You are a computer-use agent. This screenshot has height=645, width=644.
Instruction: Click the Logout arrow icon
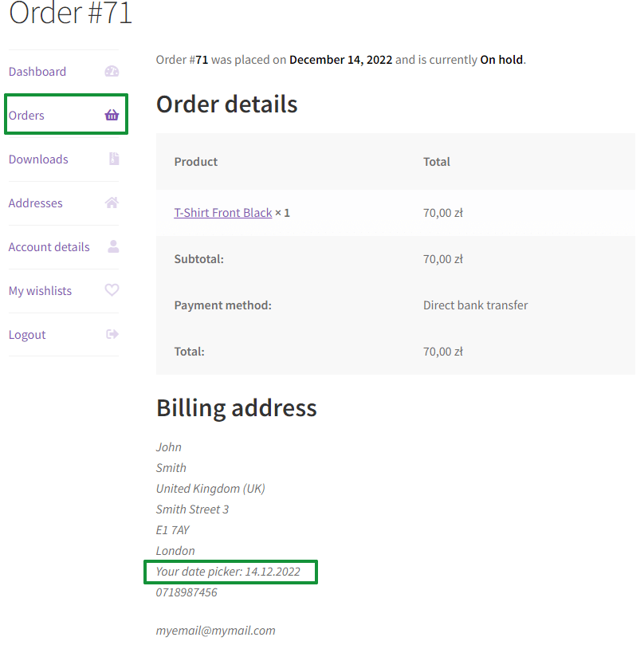coord(112,334)
